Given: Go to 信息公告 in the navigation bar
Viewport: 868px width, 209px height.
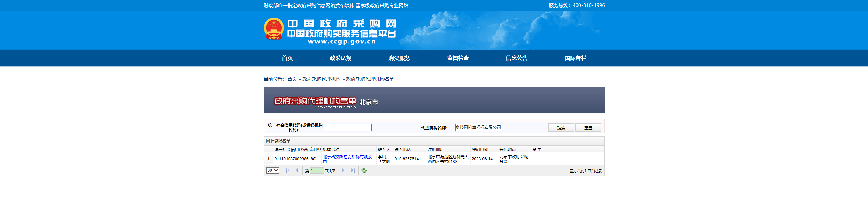Looking at the screenshot, I should click(517, 58).
